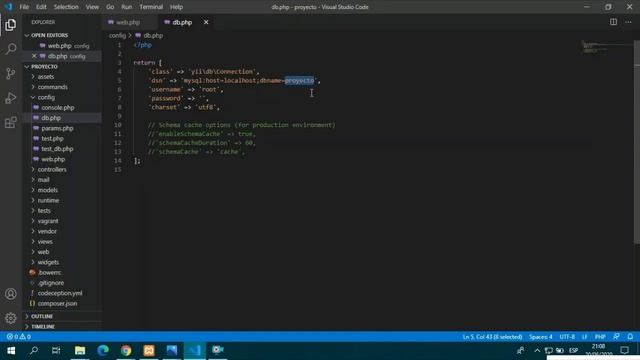This screenshot has height=360, width=640.
Task: Click the errors and warnings status indicator
Action: 18,337
